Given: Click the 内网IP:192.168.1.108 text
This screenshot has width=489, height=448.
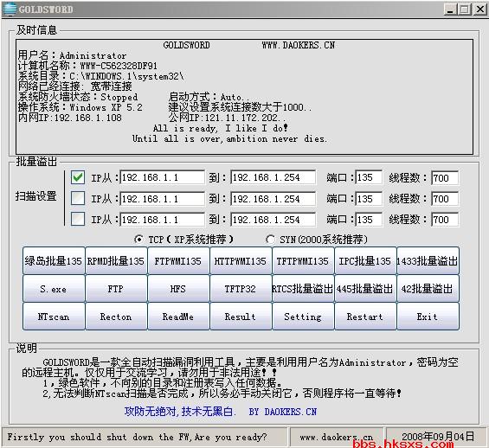Looking at the screenshot, I should pos(70,118).
